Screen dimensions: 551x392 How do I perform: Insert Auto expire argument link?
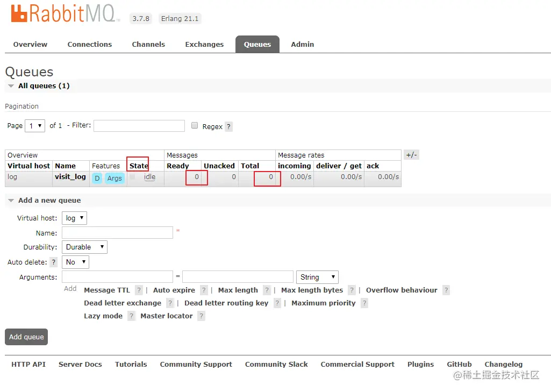(x=174, y=290)
